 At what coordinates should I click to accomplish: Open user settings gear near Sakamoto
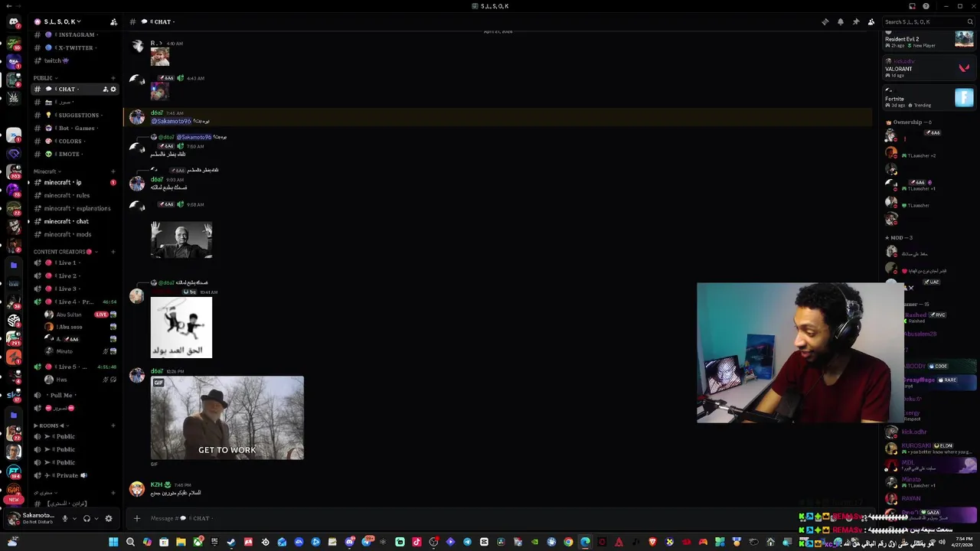(x=108, y=518)
